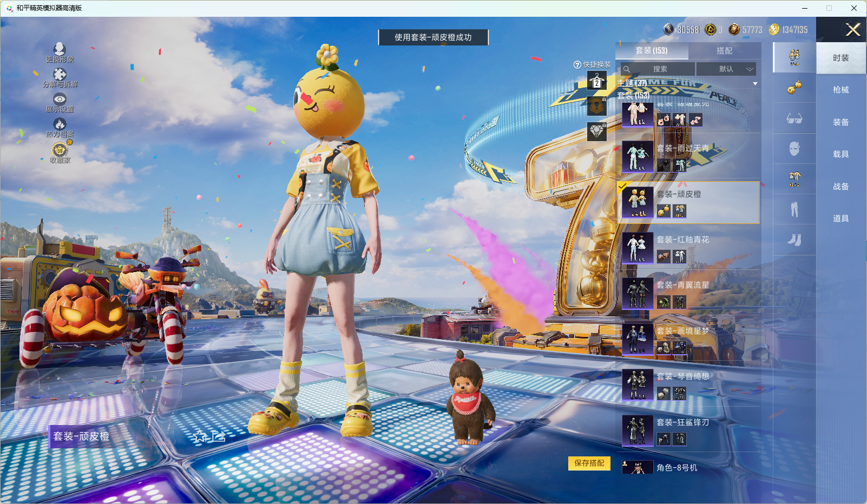Select the pants sidebar icon
This screenshot has height=504, width=867.
pos(794,209)
